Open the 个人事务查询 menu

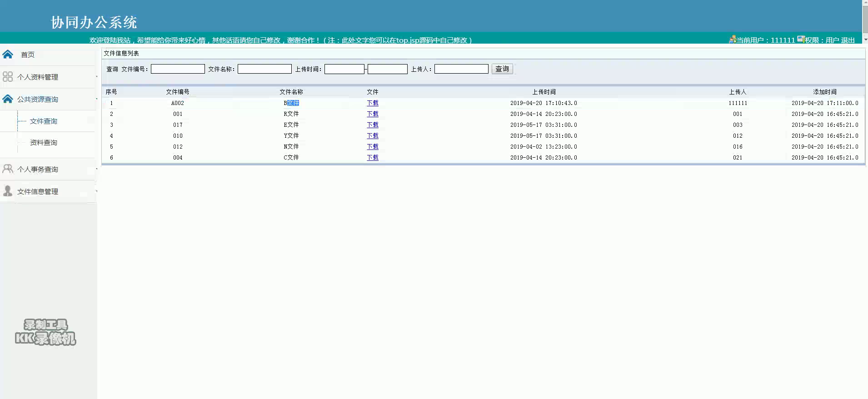38,170
